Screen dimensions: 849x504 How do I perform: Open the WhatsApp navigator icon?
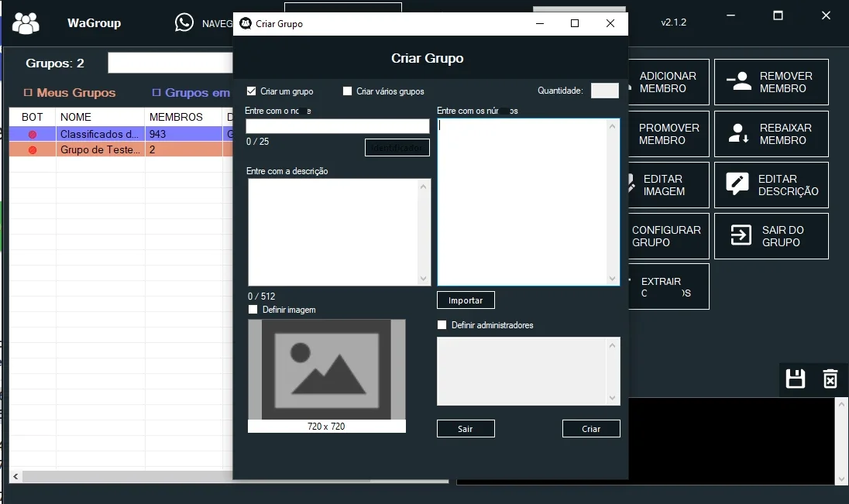point(184,22)
